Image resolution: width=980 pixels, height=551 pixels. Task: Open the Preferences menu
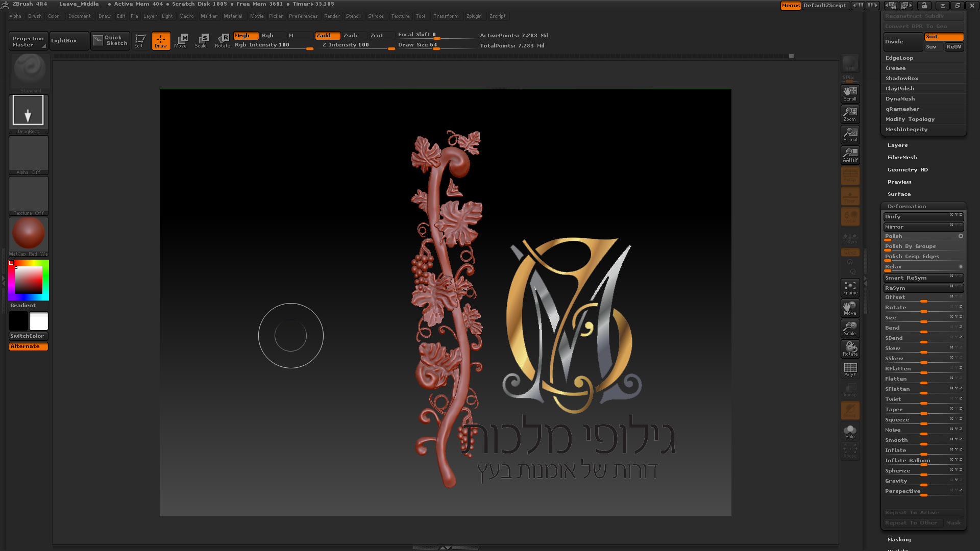[x=303, y=16]
